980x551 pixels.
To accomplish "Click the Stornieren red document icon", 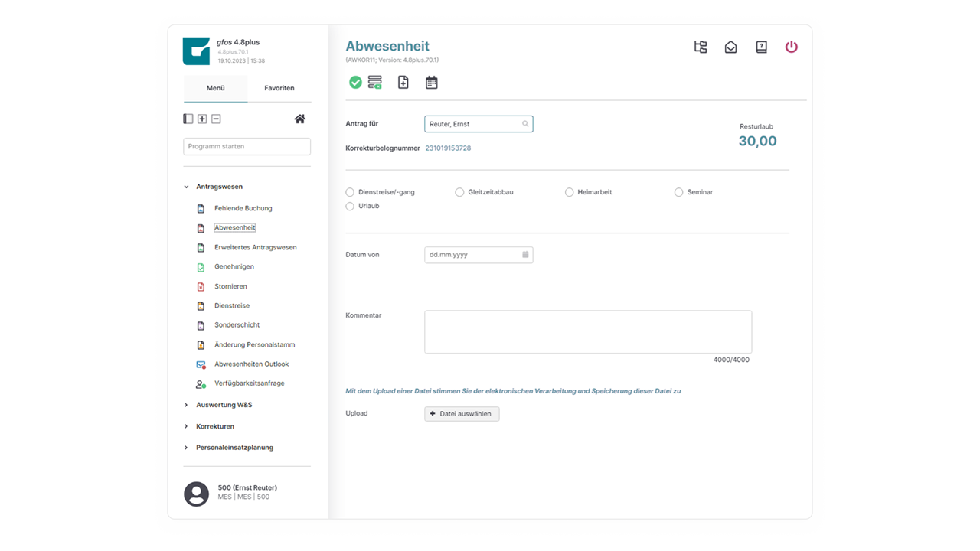I will (201, 286).
